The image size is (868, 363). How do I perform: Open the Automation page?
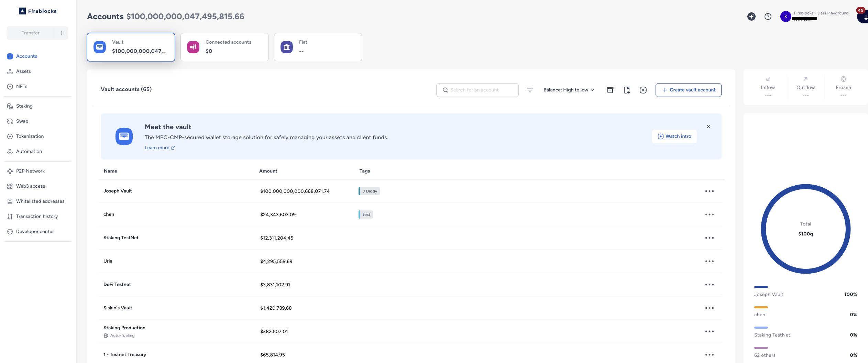coord(29,151)
